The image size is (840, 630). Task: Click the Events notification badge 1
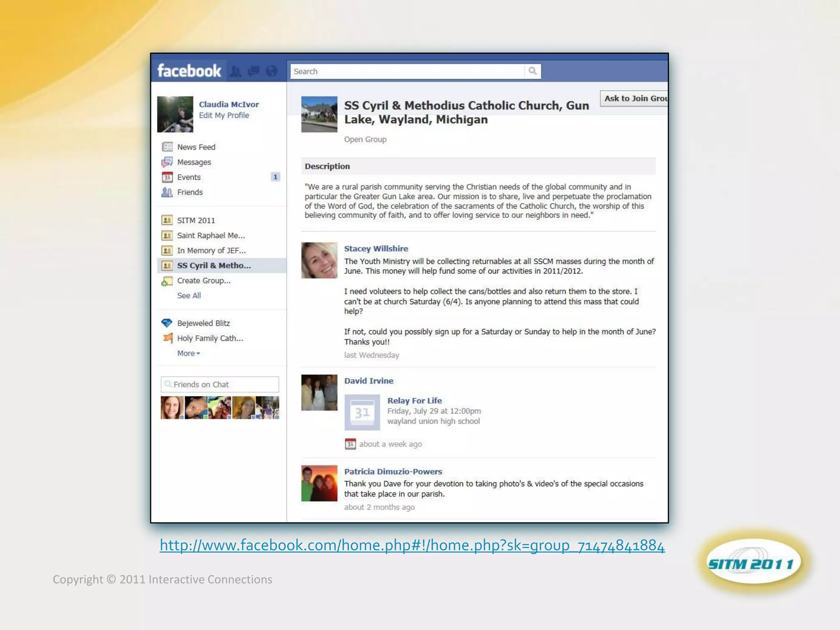(x=275, y=177)
